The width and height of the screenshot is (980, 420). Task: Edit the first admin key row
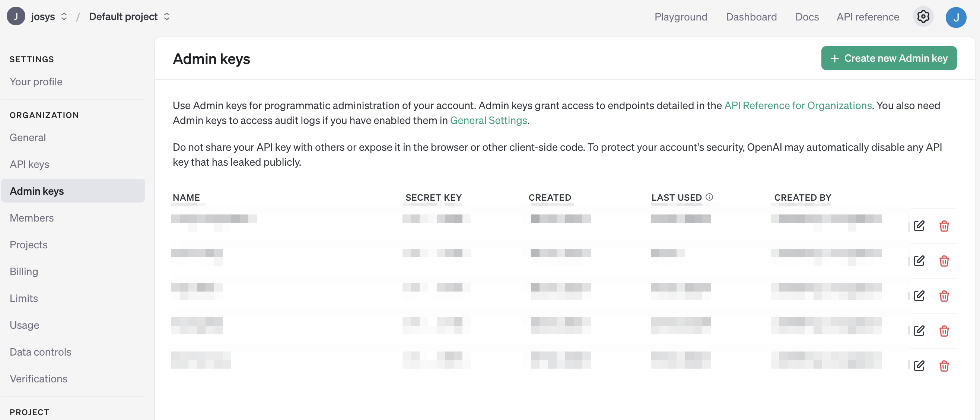click(919, 226)
